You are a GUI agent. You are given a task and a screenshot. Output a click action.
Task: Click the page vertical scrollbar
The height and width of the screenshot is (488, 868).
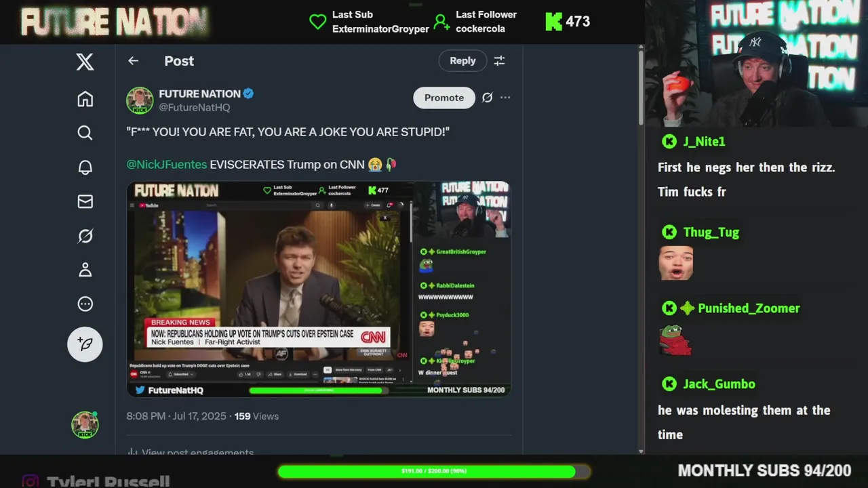[x=642, y=88]
